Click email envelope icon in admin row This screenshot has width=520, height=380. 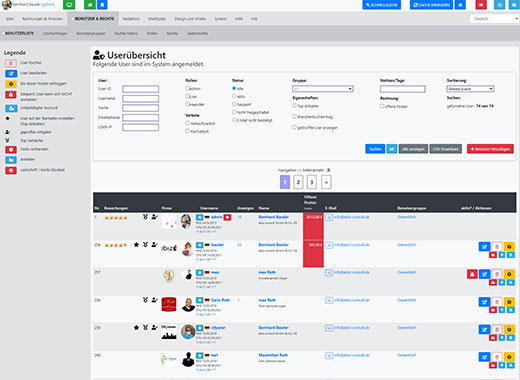(329, 217)
